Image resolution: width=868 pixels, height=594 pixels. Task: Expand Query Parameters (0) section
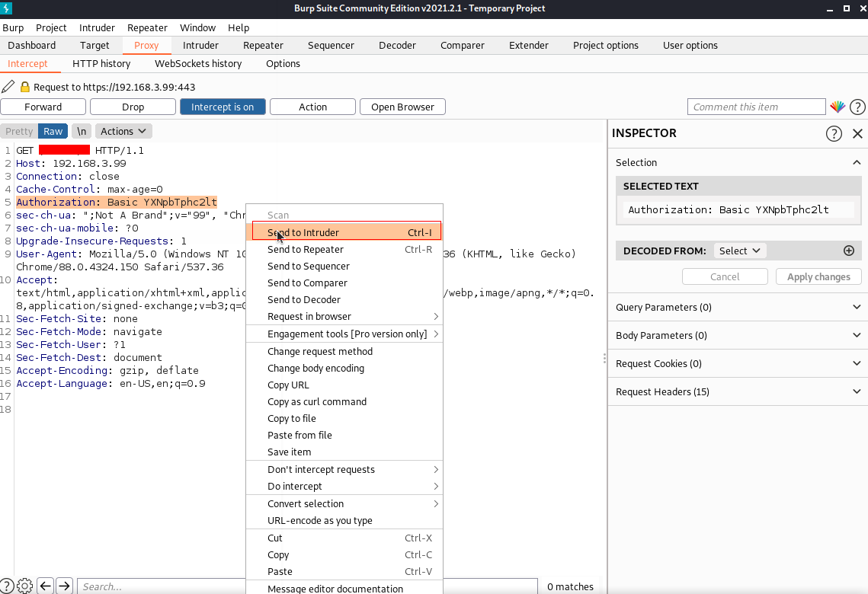tap(738, 307)
